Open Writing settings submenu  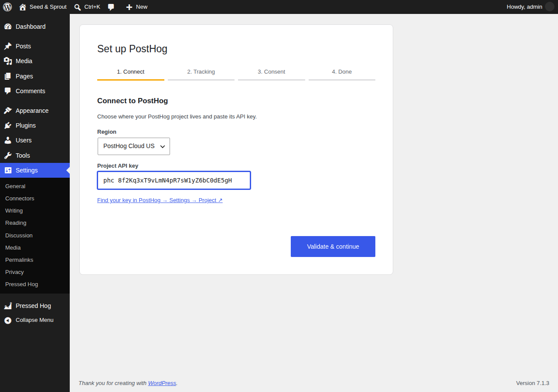14,211
